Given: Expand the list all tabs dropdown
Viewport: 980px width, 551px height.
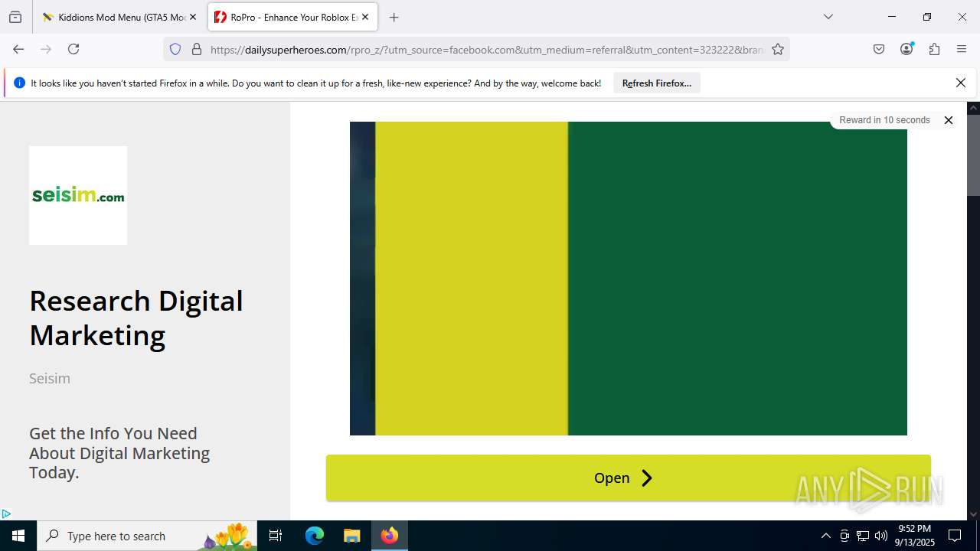Looking at the screenshot, I should pos(828,17).
